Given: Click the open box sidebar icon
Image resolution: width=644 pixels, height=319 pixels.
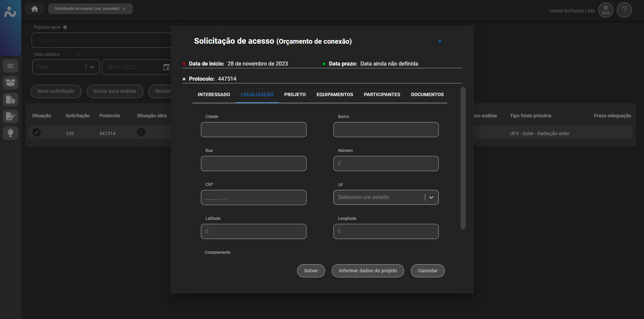Looking at the screenshot, I should tap(10, 83).
